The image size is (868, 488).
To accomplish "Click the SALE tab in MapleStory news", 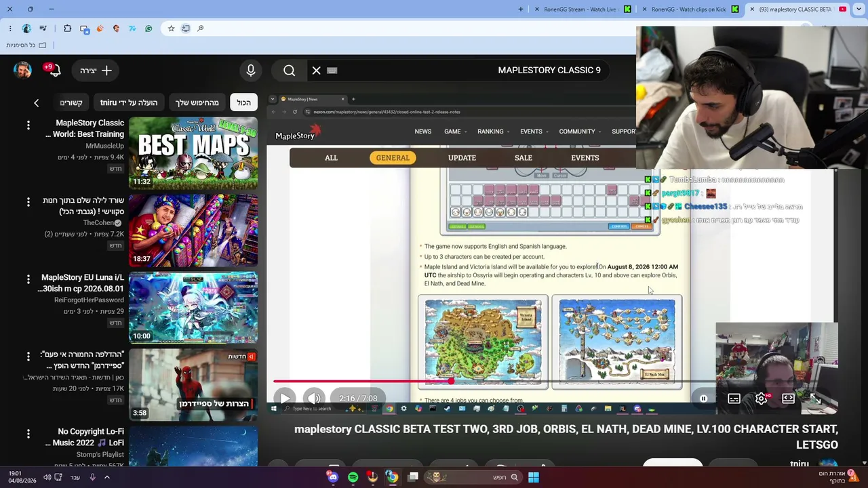I will (524, 158).
